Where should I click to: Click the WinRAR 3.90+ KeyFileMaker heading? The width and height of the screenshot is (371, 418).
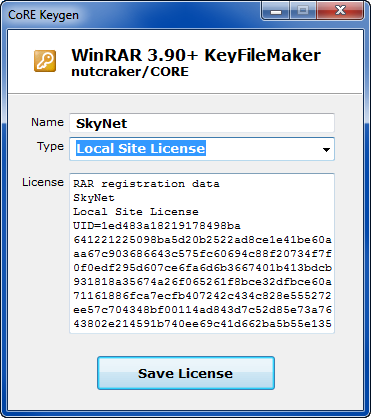coord(196,55)
